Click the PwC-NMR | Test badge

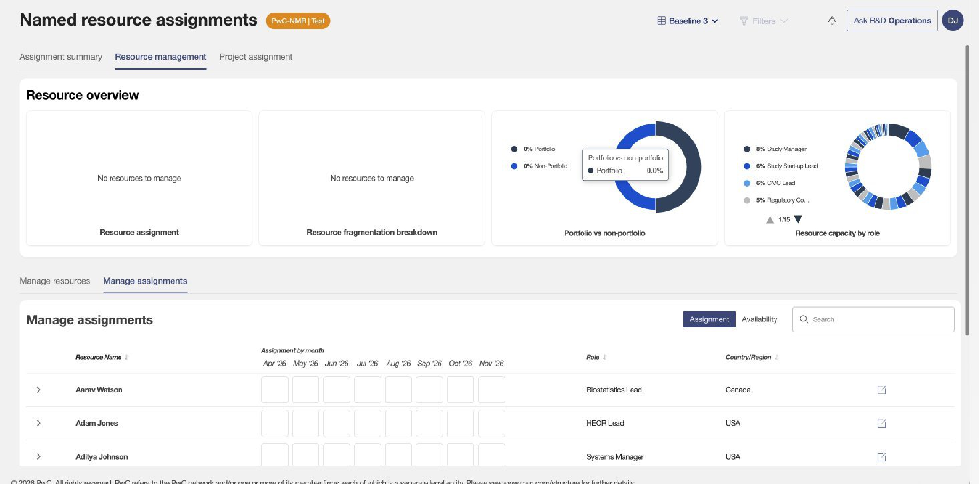coord(298,21)
